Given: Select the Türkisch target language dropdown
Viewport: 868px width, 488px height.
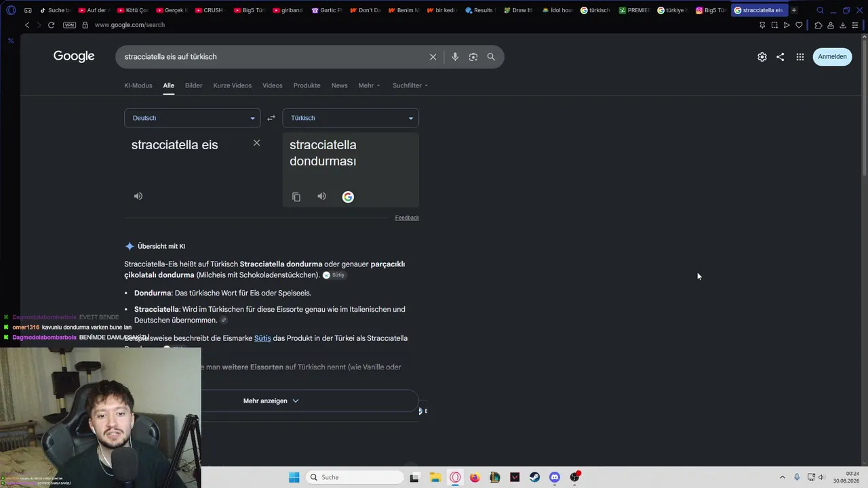Looking at the screenshot, I should pyautogui.click(x=351, y=118).
